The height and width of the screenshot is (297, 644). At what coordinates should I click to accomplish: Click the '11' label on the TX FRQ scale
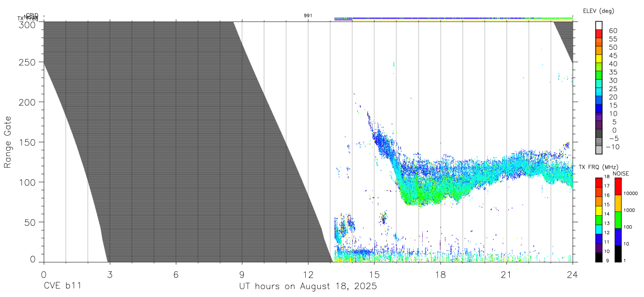606,242
